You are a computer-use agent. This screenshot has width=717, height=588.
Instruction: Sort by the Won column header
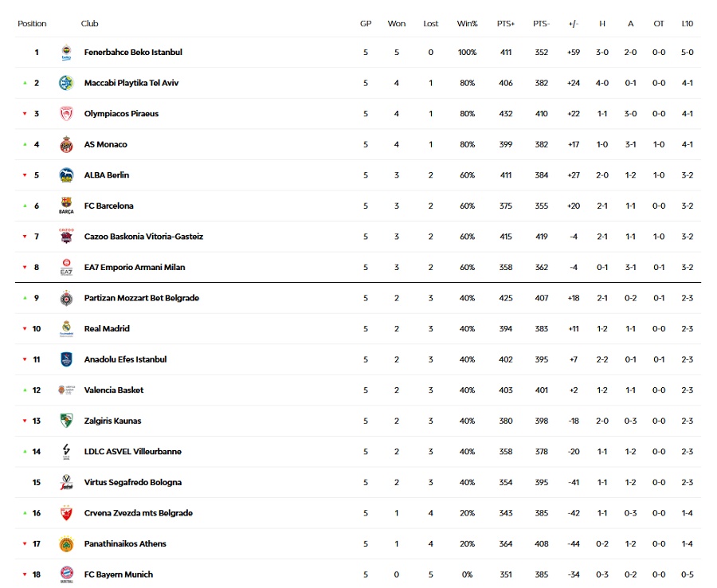[x=397, y=23]
